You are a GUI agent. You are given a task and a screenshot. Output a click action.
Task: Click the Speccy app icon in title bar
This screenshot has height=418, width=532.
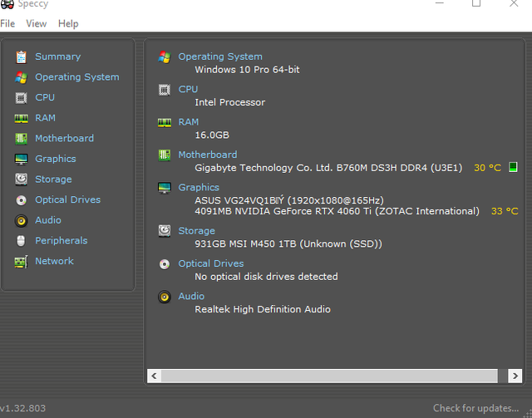pyautogui.click(x=7, y=3)
